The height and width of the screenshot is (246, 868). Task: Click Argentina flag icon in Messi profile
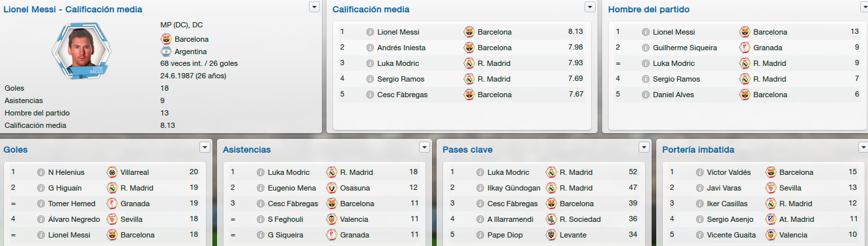(166, 52)
